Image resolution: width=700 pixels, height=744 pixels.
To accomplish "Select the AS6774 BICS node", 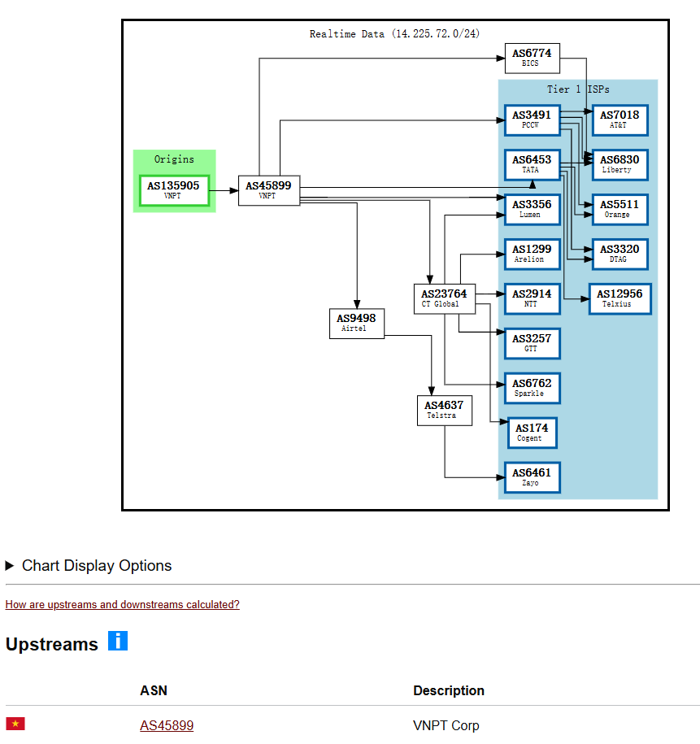I will pos(532,59).
